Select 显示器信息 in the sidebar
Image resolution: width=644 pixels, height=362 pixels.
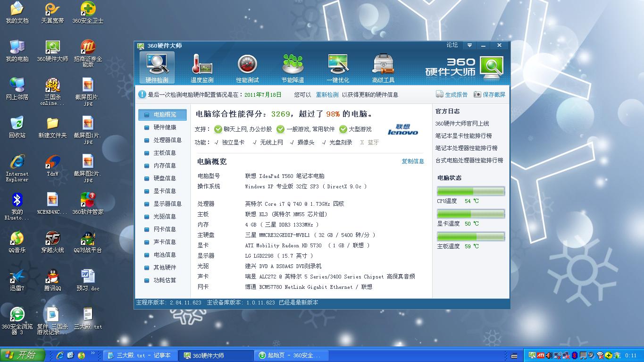(162, 204)
